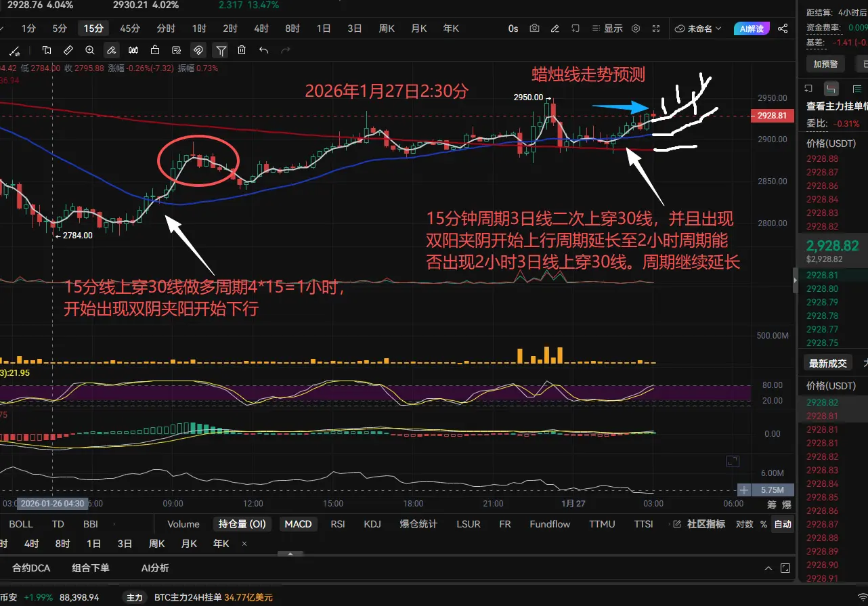Image resolution: width=868 pixels, height=606 pixels.
Task: Expand the bottom panel chevron
Action: point(768,568)
